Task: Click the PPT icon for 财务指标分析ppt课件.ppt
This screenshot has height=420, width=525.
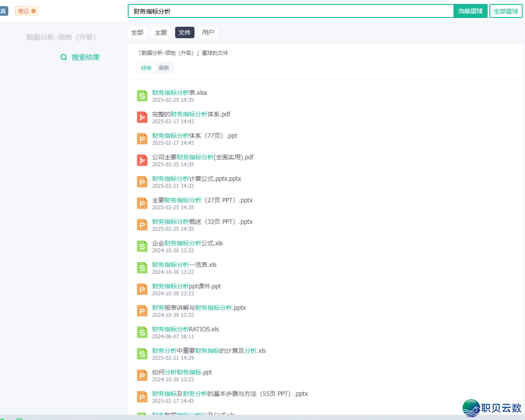Action: (142, 289)
